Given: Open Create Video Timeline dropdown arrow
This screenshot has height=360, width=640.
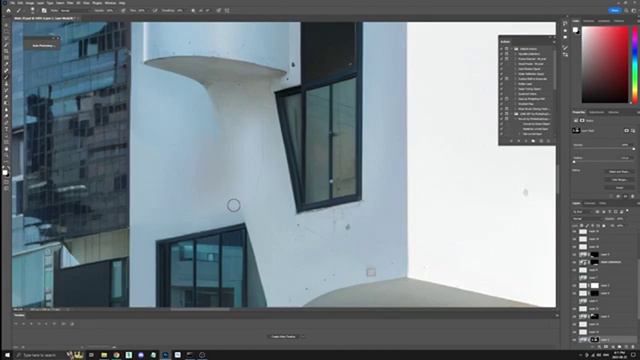Looking at the screenshot, I should click(302, 337).
